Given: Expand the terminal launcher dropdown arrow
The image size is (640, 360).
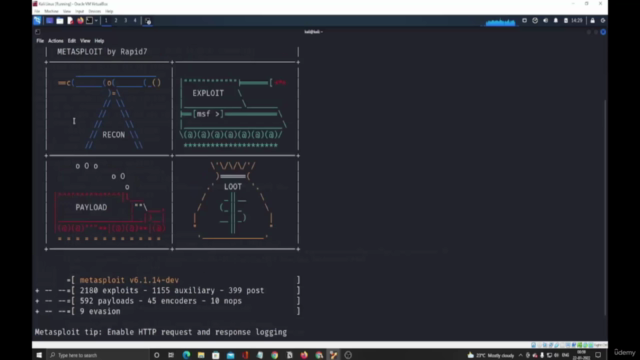Looking at the screenshot, I should tap(96, 20).
